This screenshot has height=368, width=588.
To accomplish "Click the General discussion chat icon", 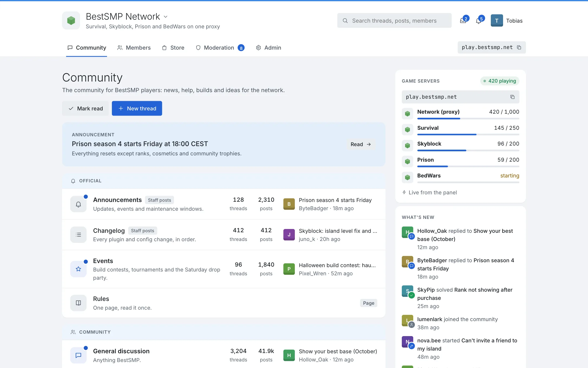I will (x=78, y=355).
